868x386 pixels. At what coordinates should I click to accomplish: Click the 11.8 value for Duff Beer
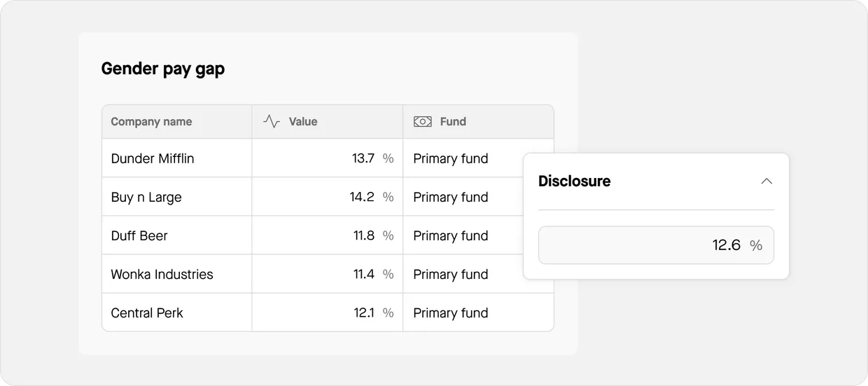[363, 235]
